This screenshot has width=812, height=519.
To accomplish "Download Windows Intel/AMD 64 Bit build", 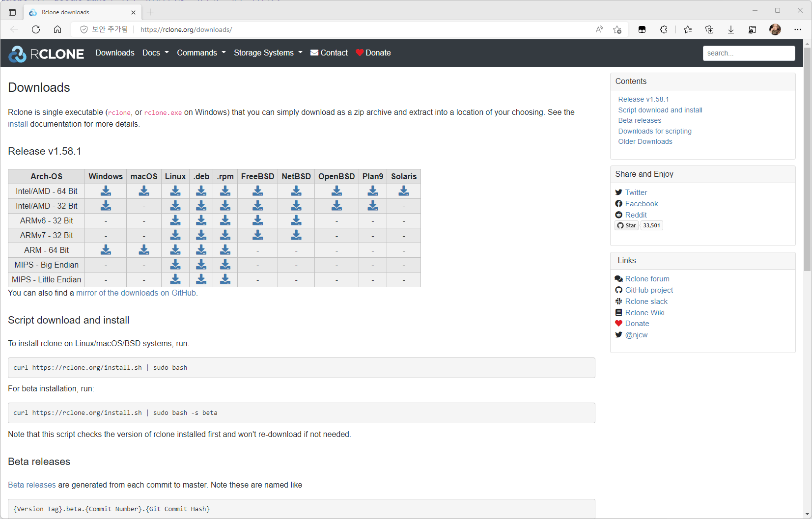I will click(106, 191).
